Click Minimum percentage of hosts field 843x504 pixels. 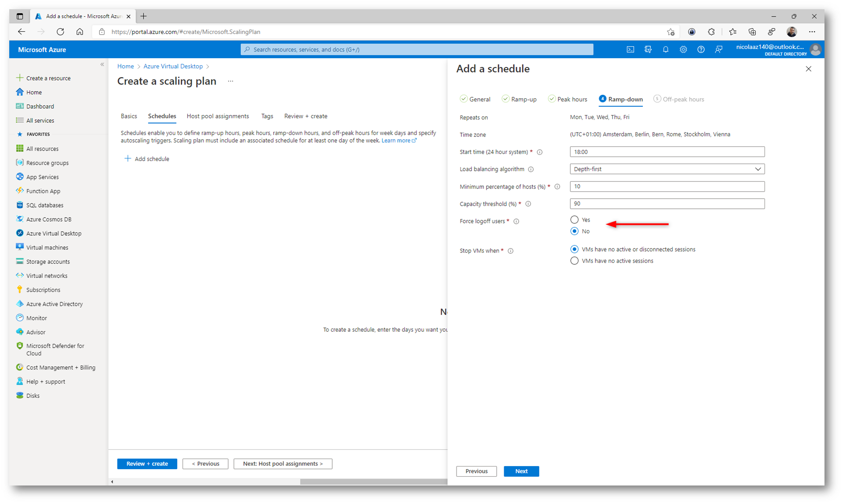click(667, 186)
